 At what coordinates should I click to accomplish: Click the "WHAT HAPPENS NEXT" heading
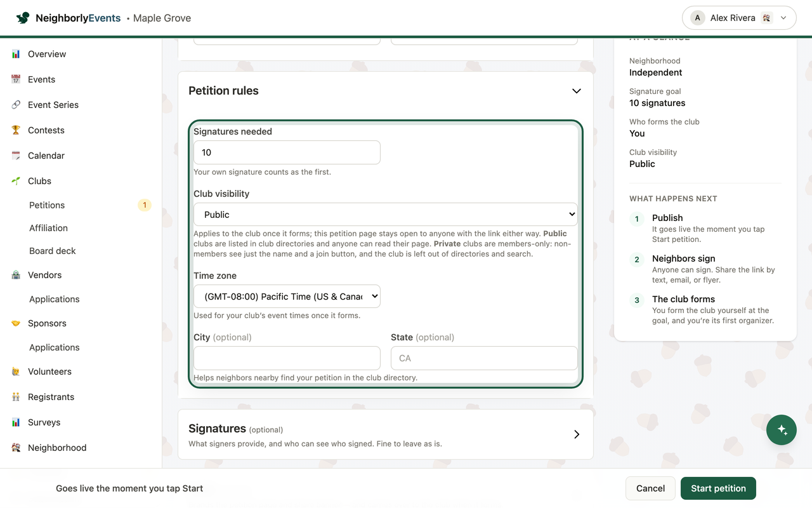(x=673, y=199)
